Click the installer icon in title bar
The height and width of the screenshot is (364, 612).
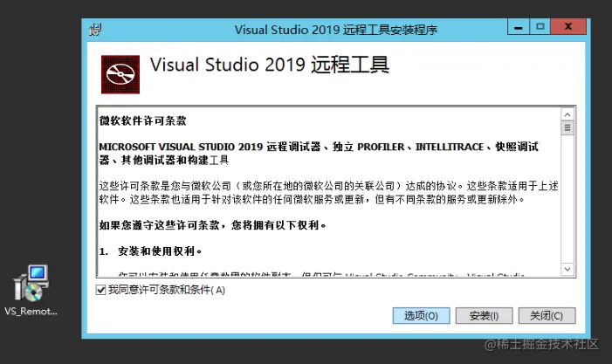coord(95,30)
